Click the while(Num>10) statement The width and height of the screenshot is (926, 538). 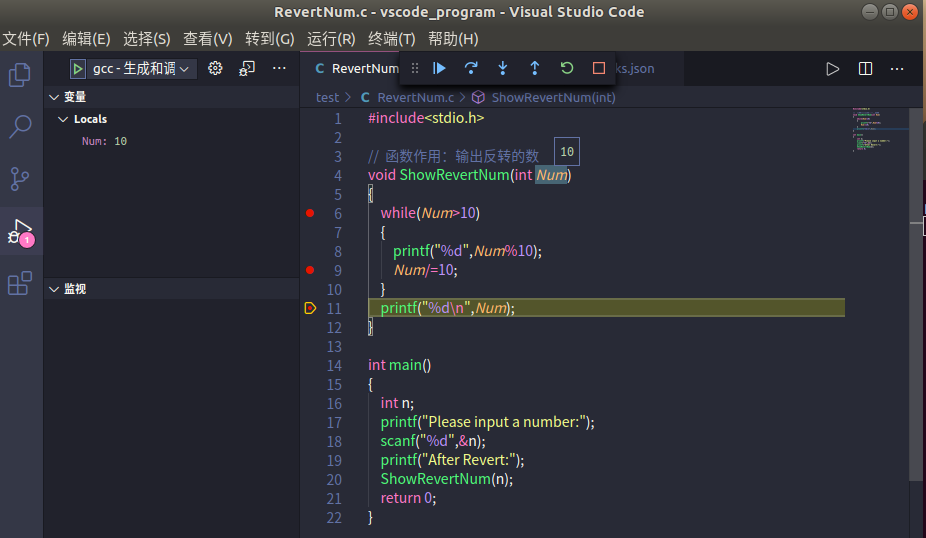pos(430,213)
